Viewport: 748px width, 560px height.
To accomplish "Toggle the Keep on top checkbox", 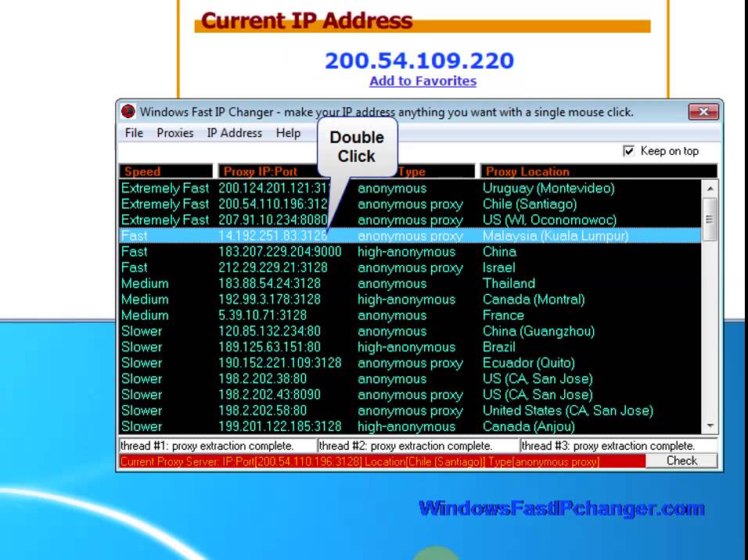I will 629,151.
